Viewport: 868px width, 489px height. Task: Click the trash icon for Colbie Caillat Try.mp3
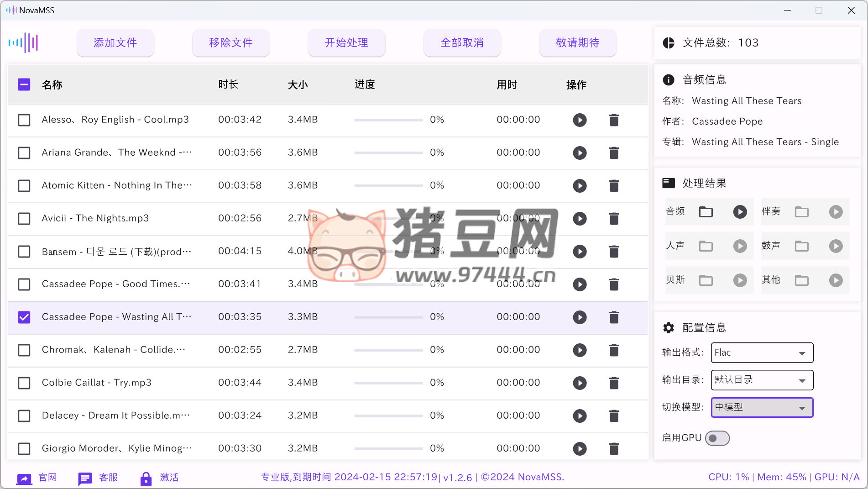click(x=614, y=383)
